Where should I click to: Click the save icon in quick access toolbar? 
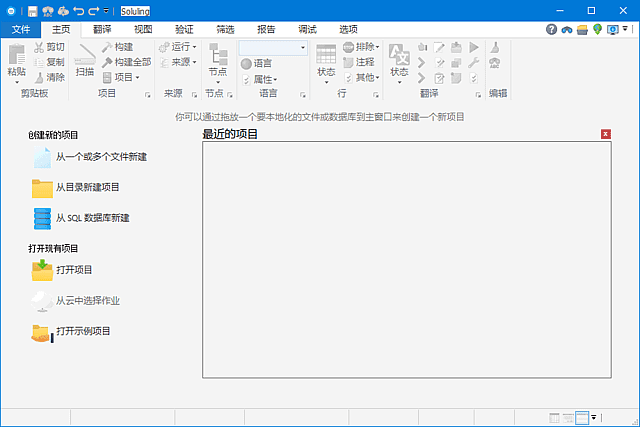[x=33, y=11]
